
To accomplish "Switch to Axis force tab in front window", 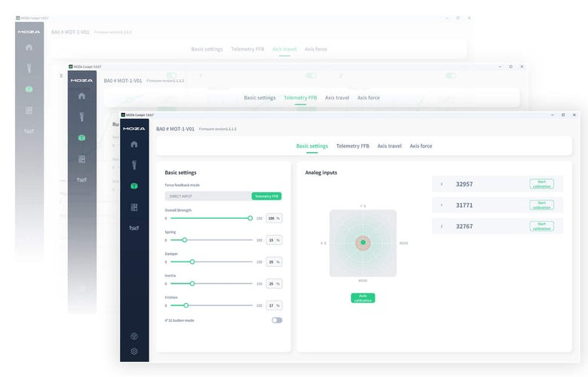I will 421,146.
